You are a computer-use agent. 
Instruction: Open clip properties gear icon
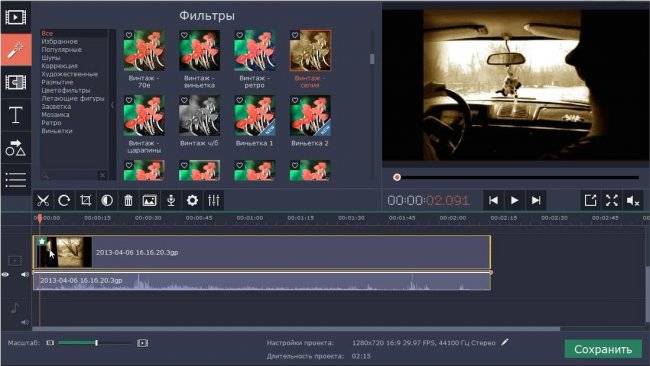[192, 201]
